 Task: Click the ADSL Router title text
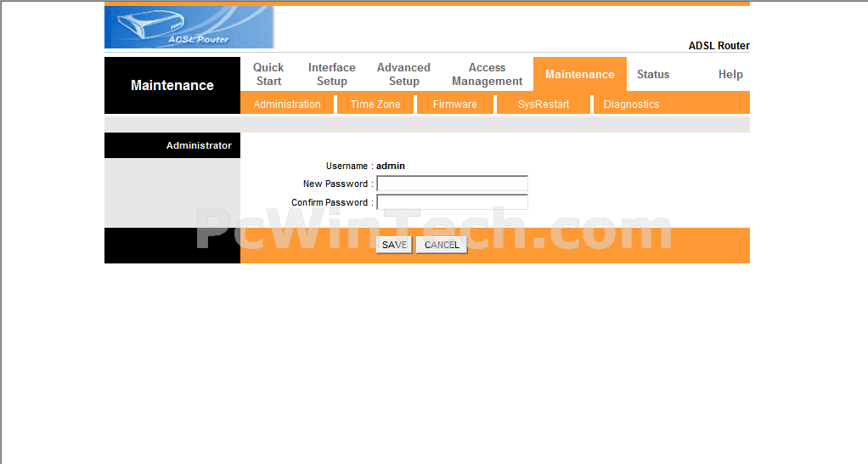pos(719,45)
